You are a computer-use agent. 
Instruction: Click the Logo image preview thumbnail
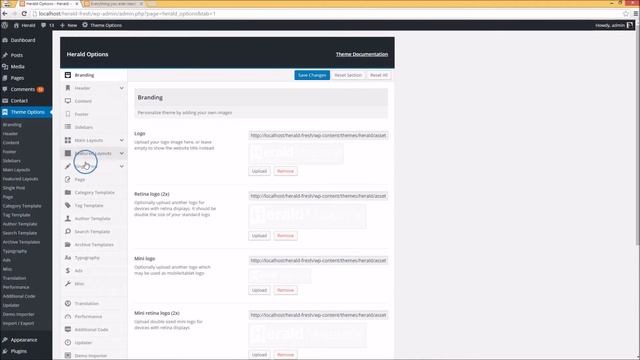(296, 153)
